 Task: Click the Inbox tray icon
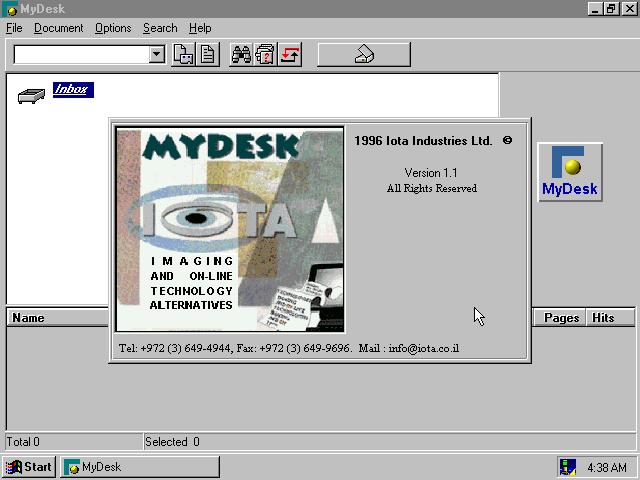click(x=31, y=96)
